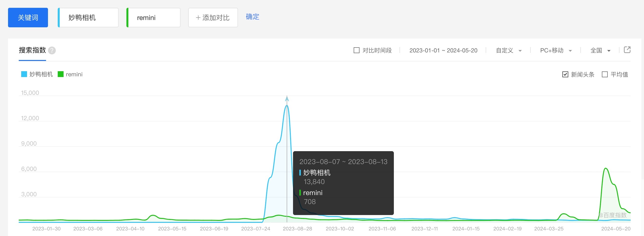Screen dimensions: 644x236
Task: Open the 全国 region dropdown
Action: click(x=600, y=50)
